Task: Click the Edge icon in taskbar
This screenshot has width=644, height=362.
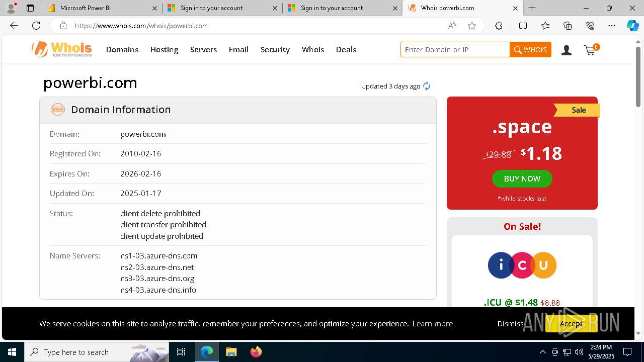Action: (207, 352)
